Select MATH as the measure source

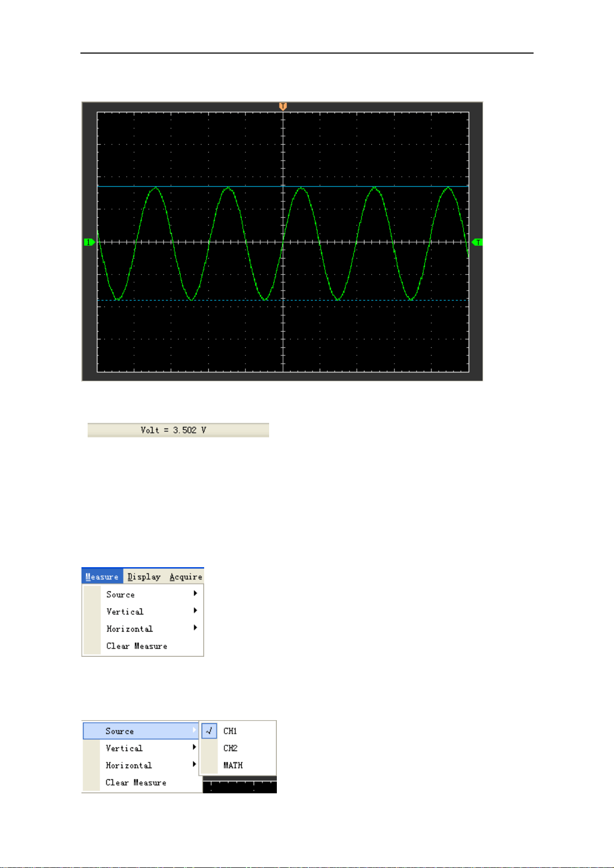239,765
